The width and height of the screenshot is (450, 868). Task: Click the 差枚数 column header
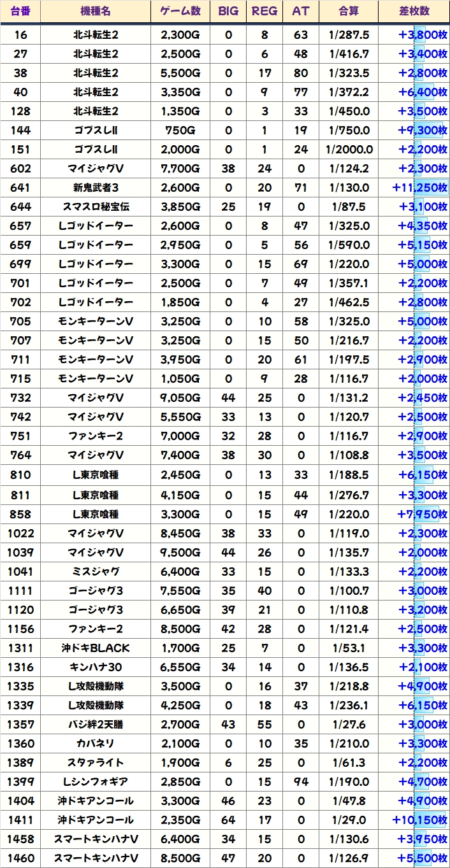(414, 11)
